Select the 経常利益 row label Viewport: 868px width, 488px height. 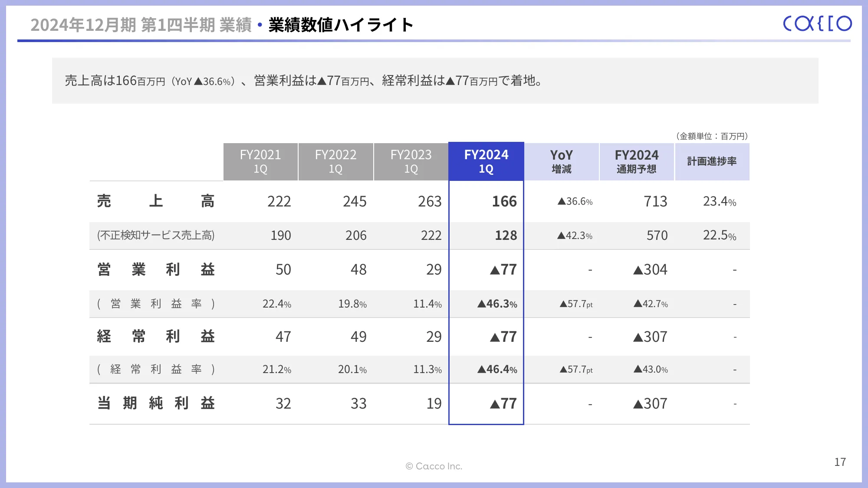pos(155,337)
